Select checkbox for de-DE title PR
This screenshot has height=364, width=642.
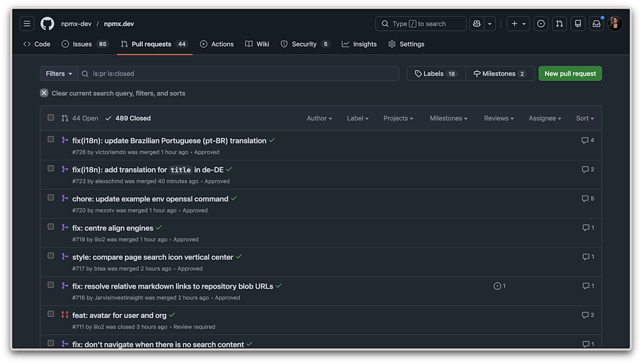pos(51,168)
